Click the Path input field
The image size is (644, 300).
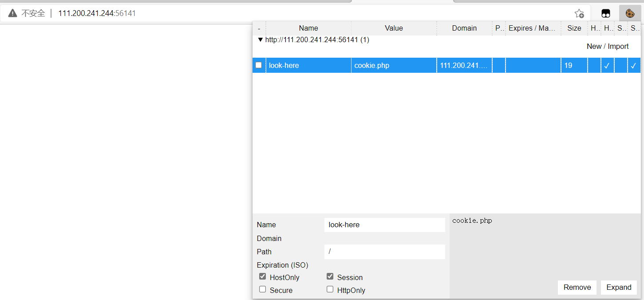coord(384,252)
